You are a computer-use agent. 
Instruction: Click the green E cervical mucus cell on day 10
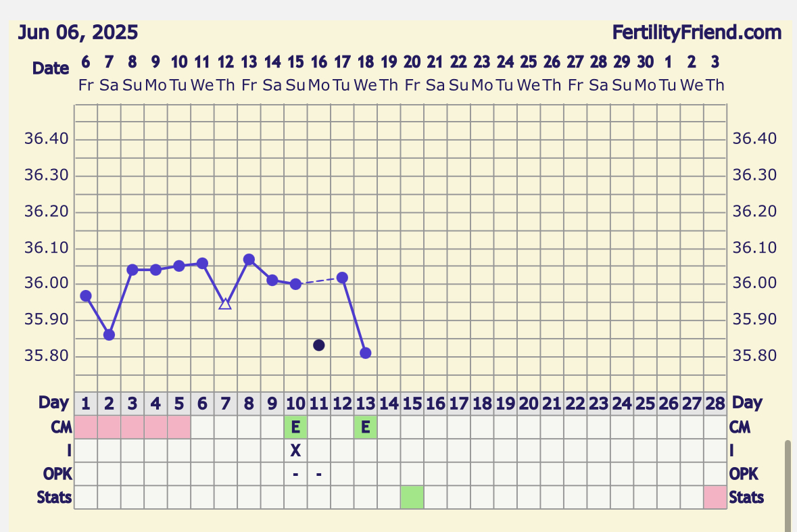point(295,427)
